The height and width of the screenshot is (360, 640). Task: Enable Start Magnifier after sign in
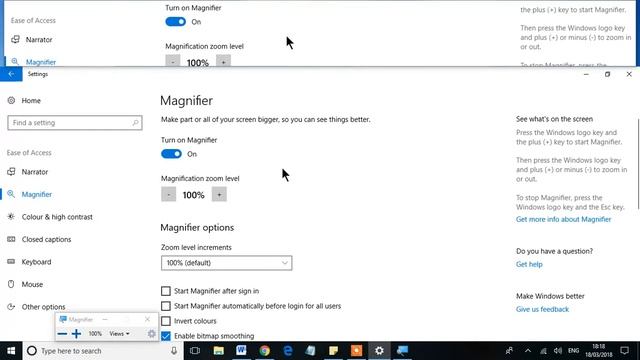pyautogui.click(x=166, y=291)
